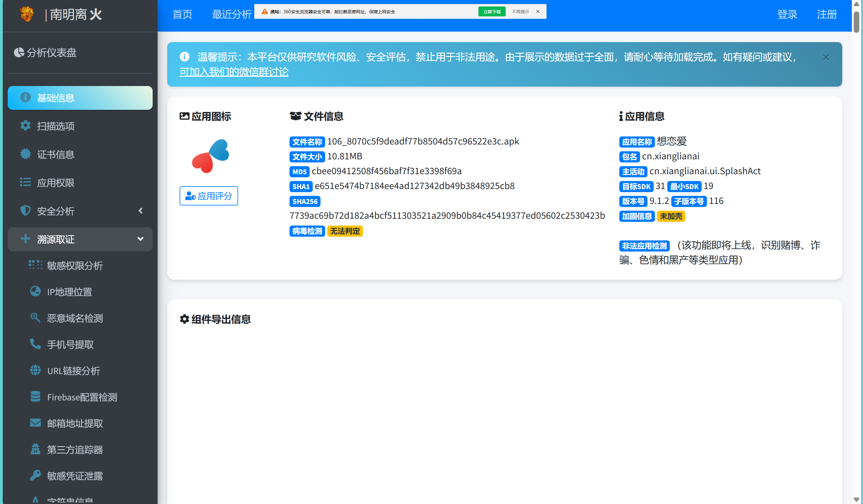Click the 基础信息 info icon in sidebar
The image size is (863, 504).
[x=25, y=97]
